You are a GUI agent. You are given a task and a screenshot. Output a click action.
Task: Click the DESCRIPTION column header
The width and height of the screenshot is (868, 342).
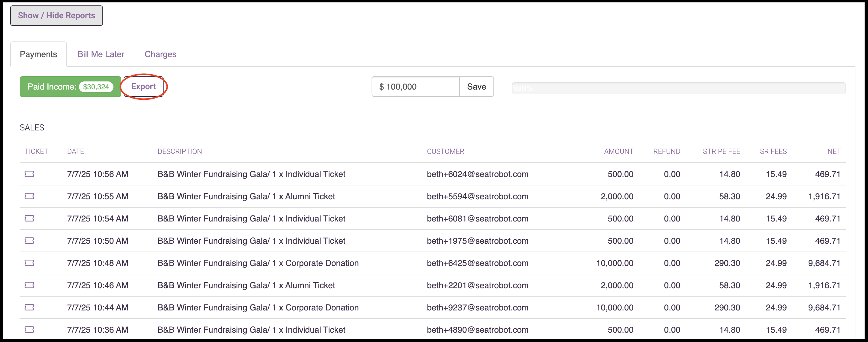[179, 151]
